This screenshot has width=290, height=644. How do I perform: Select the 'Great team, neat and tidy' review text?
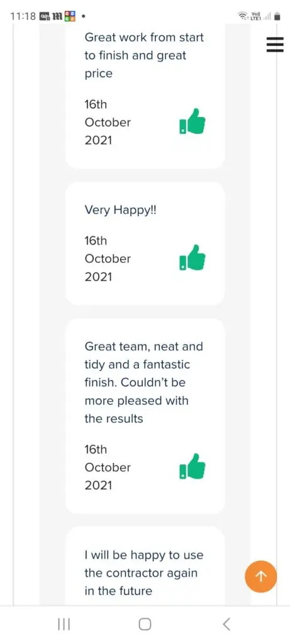(x=144, y=382)
